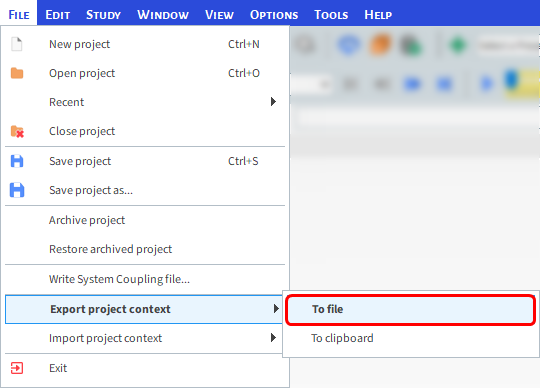
Task: Click the blue Save project floppy disk icon
Action: coord(17,161)
